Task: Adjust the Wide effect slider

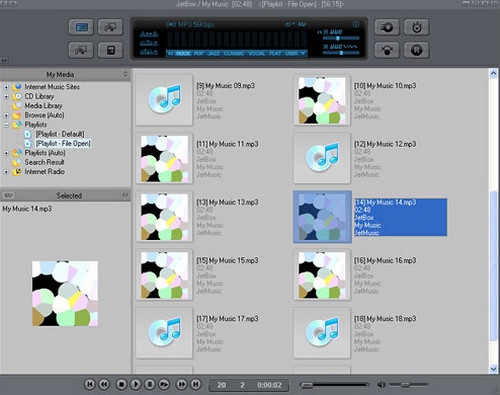Action: click(340, 53)
